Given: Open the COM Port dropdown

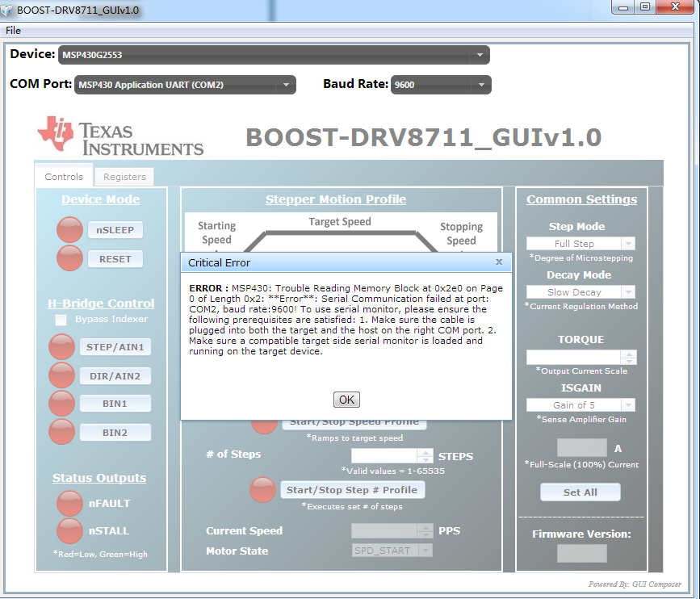Looking at the screenshot, I should 185,85.
